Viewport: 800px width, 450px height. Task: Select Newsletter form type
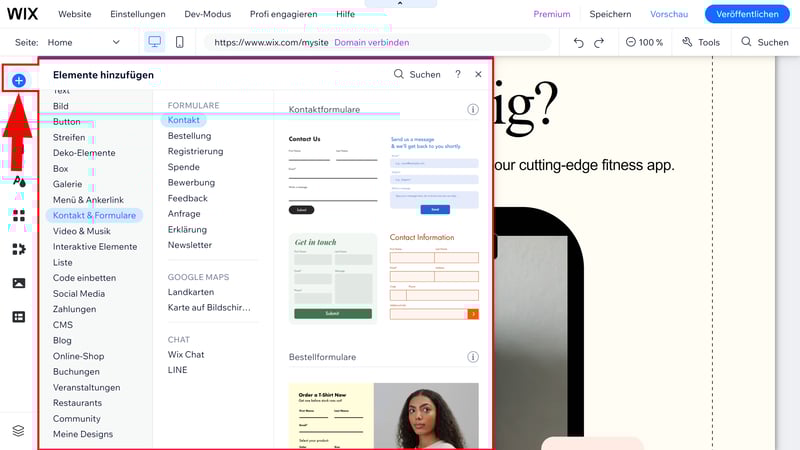tap(190, 245)
